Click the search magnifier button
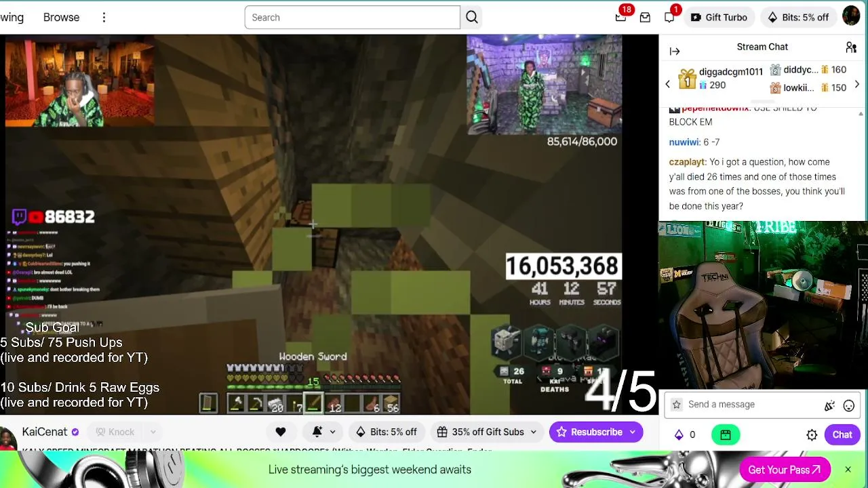The image size is (868, 488). [472, 18]
